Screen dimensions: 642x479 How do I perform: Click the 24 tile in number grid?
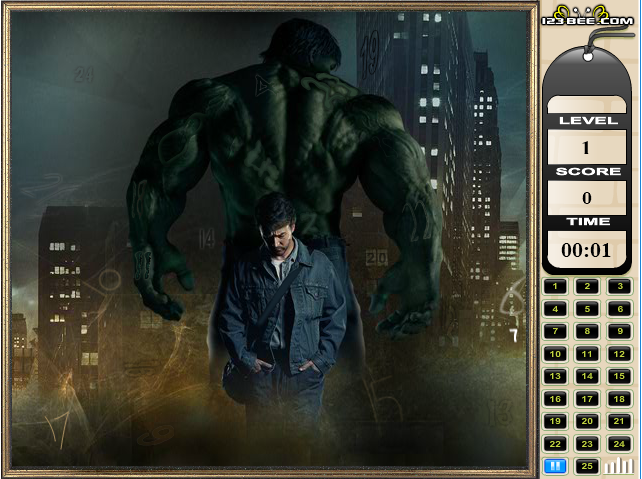click(619, 444)
